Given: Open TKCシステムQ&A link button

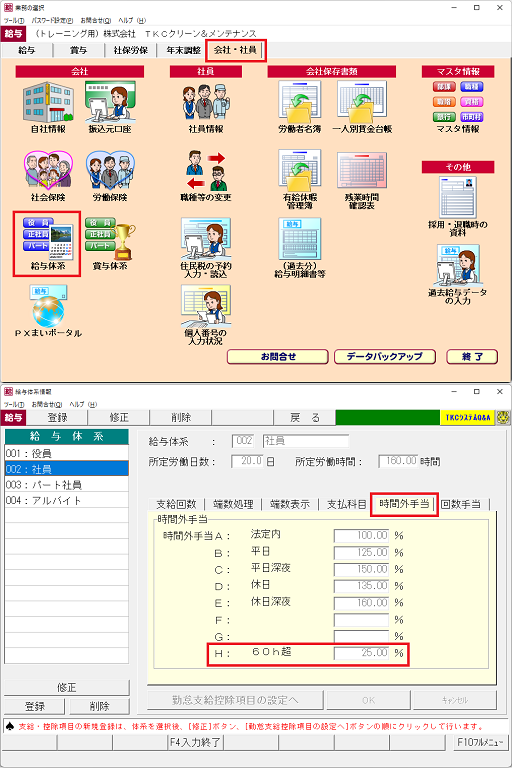Looking at the screenshot, I should (468, 418).
